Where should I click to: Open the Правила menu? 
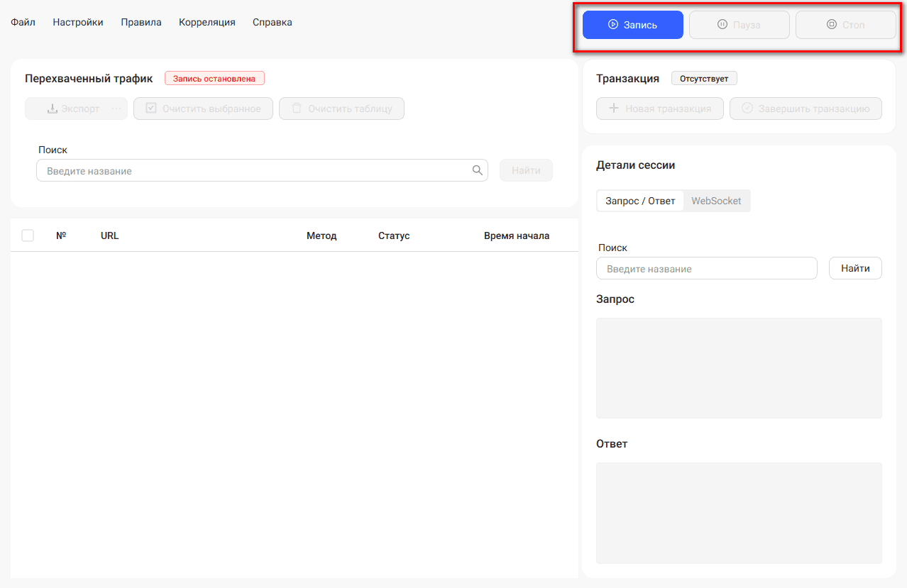[x=141, y=22]
